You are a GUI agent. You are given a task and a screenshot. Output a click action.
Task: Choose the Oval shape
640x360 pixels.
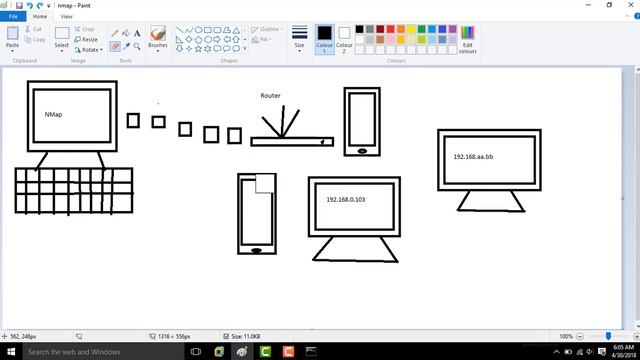click(x=198, y=30)
